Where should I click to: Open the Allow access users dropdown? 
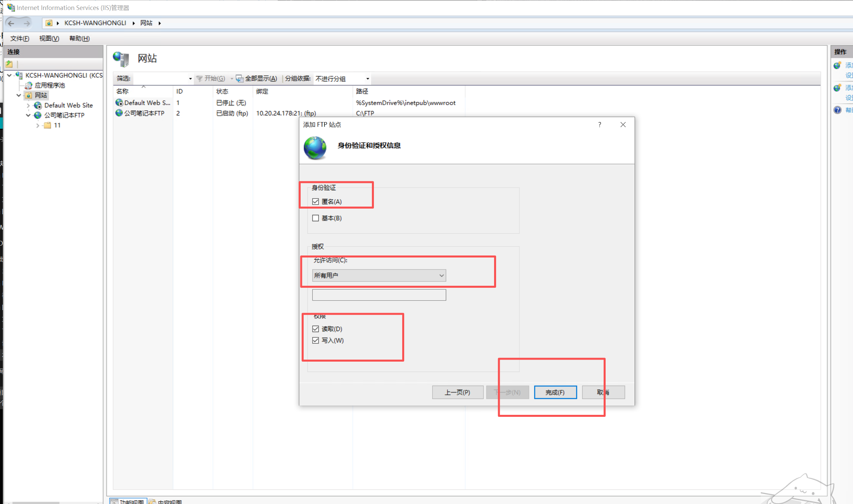[379, 275]
